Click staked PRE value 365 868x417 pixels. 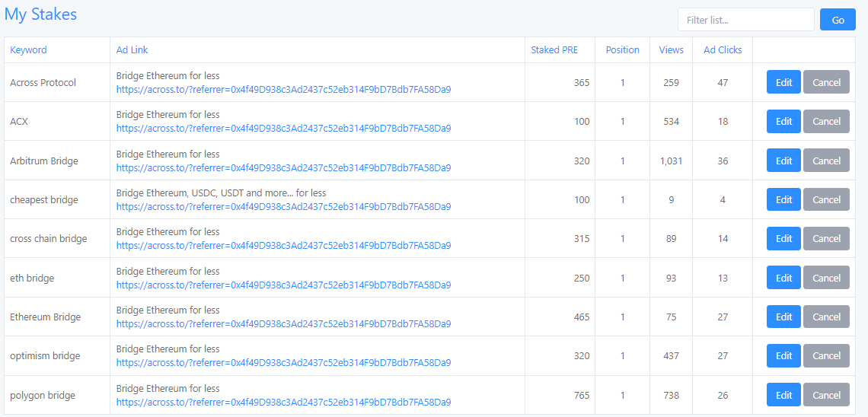(x=582, y=82)
